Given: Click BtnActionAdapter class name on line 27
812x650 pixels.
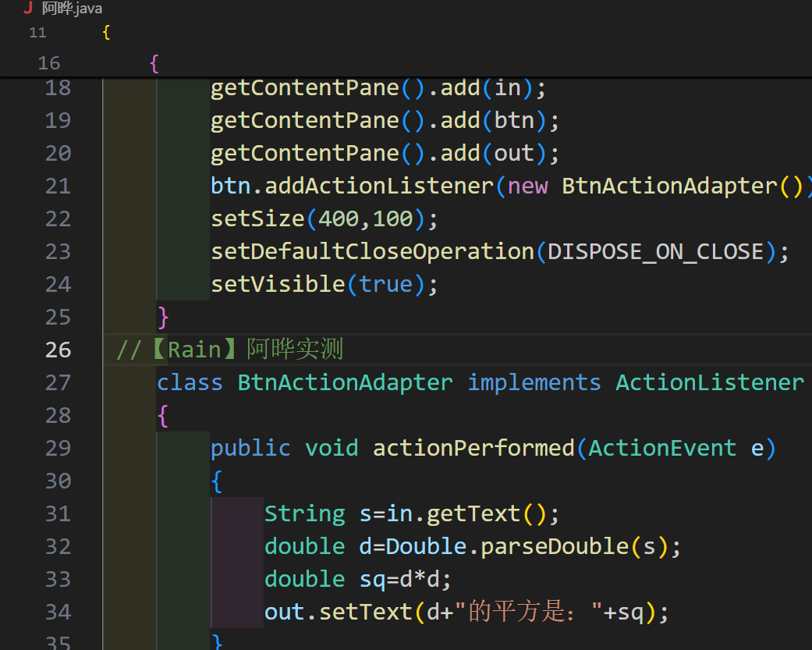Looking at the screenshot, I should [x=346, y=383].
